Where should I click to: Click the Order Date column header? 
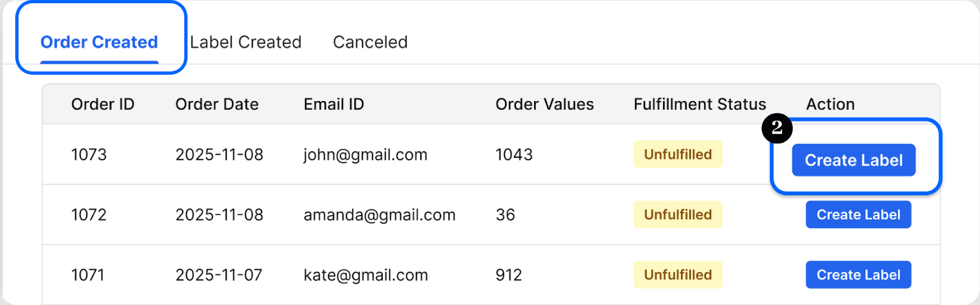pos(217,104)
